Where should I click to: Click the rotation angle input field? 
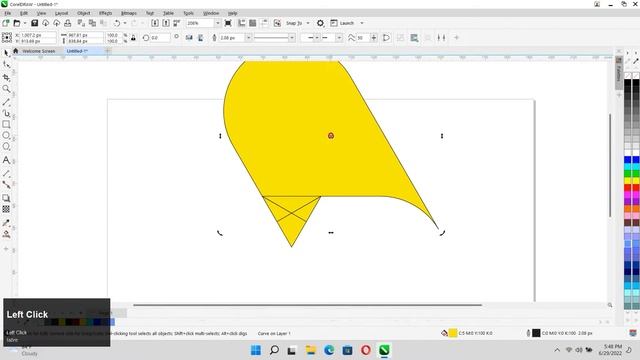pos(160,38)
